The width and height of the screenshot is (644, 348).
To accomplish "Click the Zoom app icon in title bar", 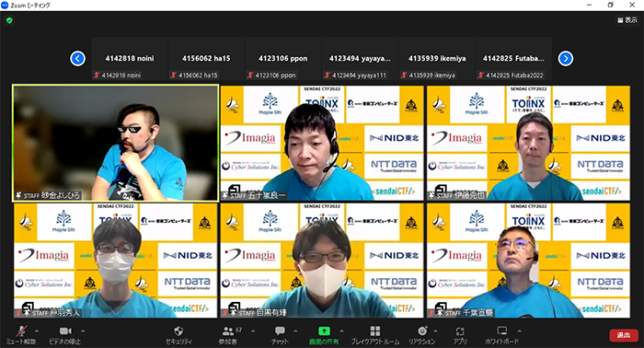I will 5,5.
